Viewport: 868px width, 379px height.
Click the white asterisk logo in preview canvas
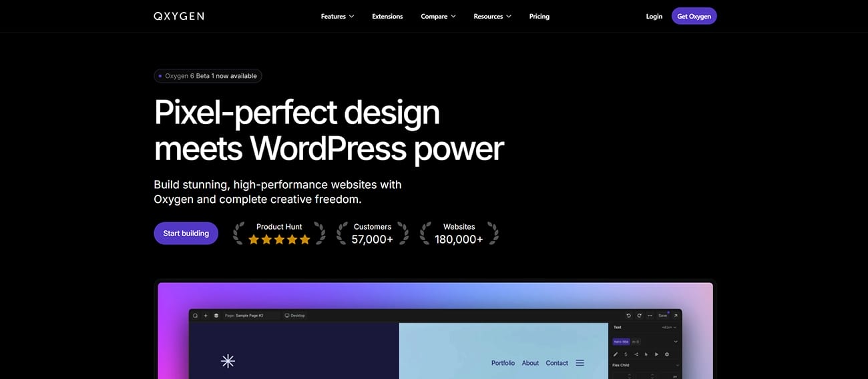pyautogui.click(x=228, y=361)
